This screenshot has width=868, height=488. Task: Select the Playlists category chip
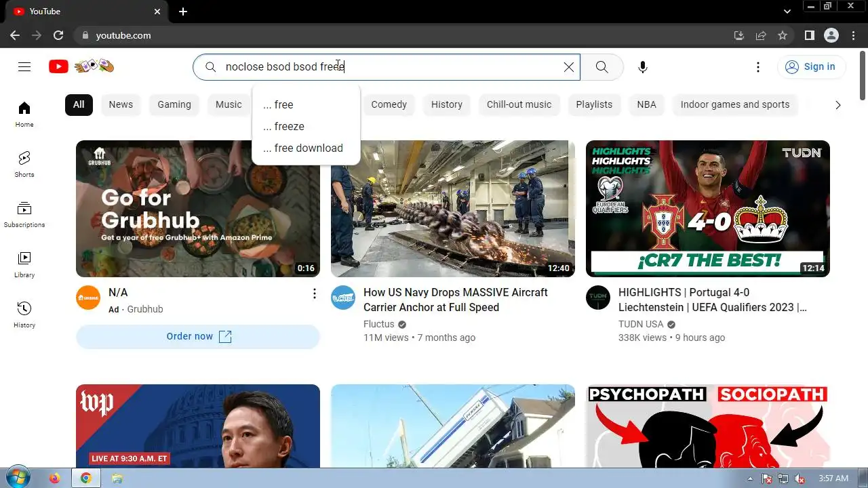tap(594, 104)
